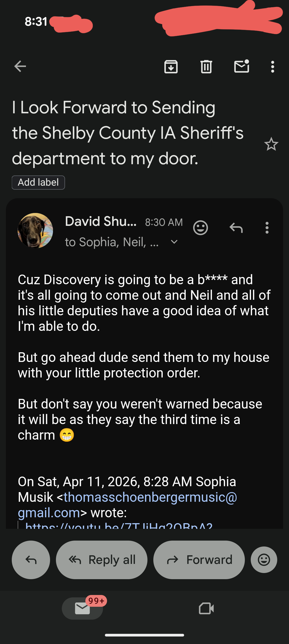The image size is (289, 644).
Task: Forward this email message
Action: (199, 560)
